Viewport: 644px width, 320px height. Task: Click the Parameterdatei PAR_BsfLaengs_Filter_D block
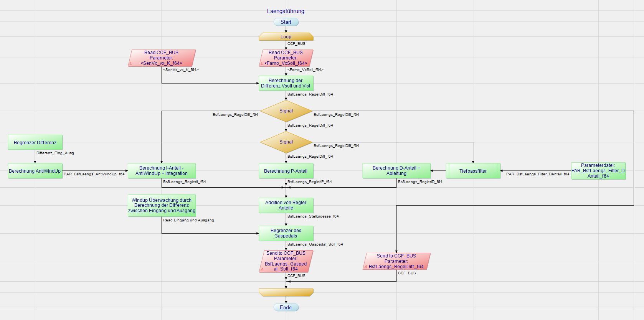598,171
